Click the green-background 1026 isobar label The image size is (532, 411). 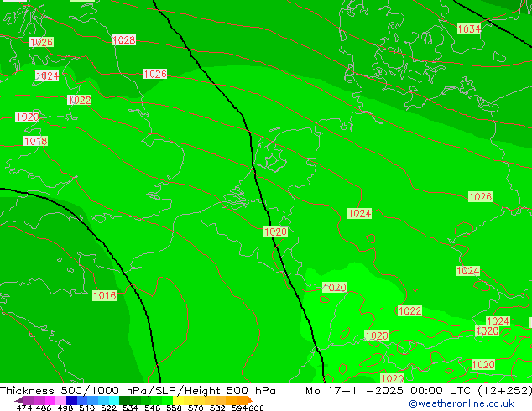(480, 196)
